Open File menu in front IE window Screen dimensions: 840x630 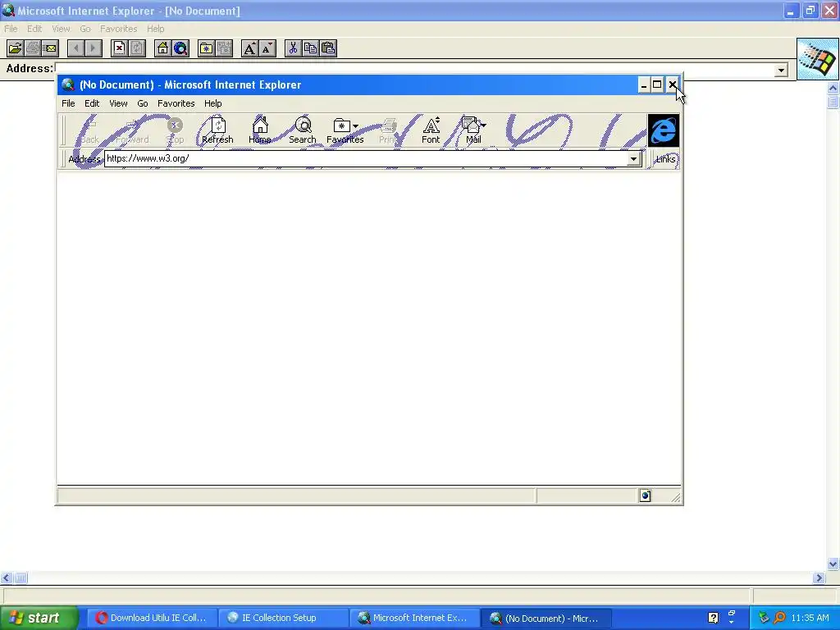[68, 103]
